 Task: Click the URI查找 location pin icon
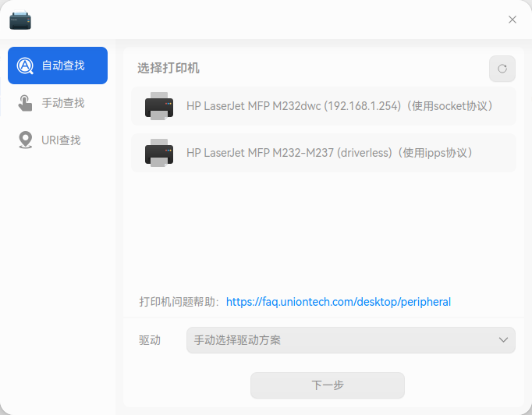26,140
